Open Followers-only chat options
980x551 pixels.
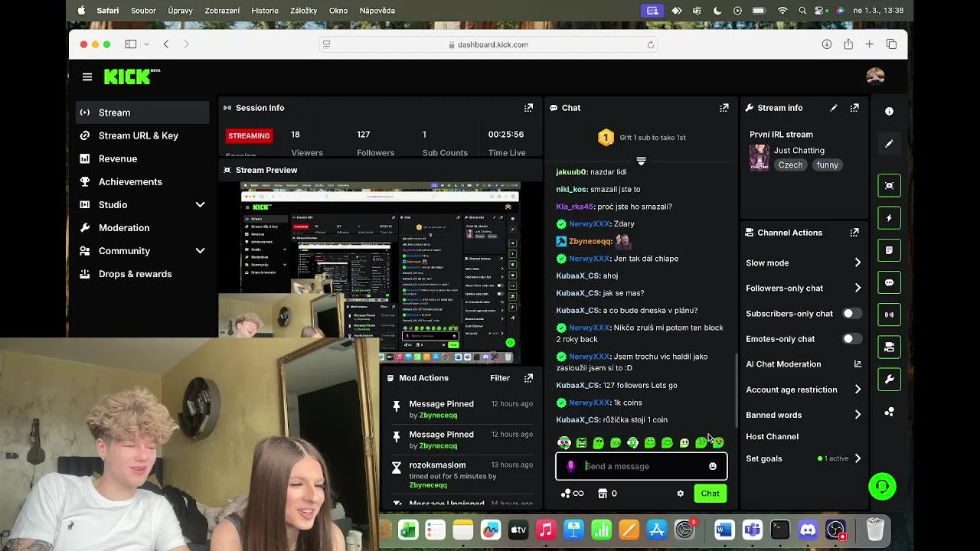coord(804,289)
